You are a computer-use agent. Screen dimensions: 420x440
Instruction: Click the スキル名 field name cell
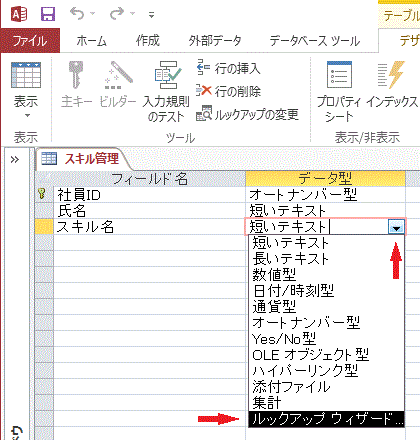tap(149, 227)
